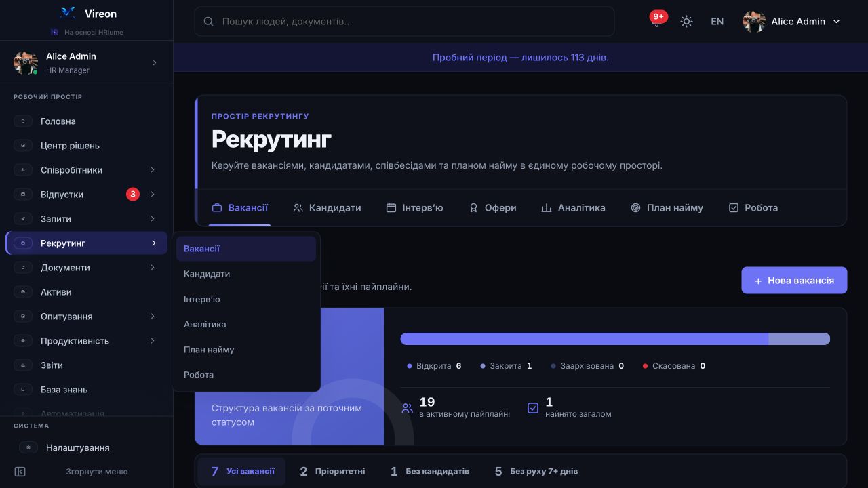
Task: Click Головна sidebar icon
Action: click(x=23, y=121)
